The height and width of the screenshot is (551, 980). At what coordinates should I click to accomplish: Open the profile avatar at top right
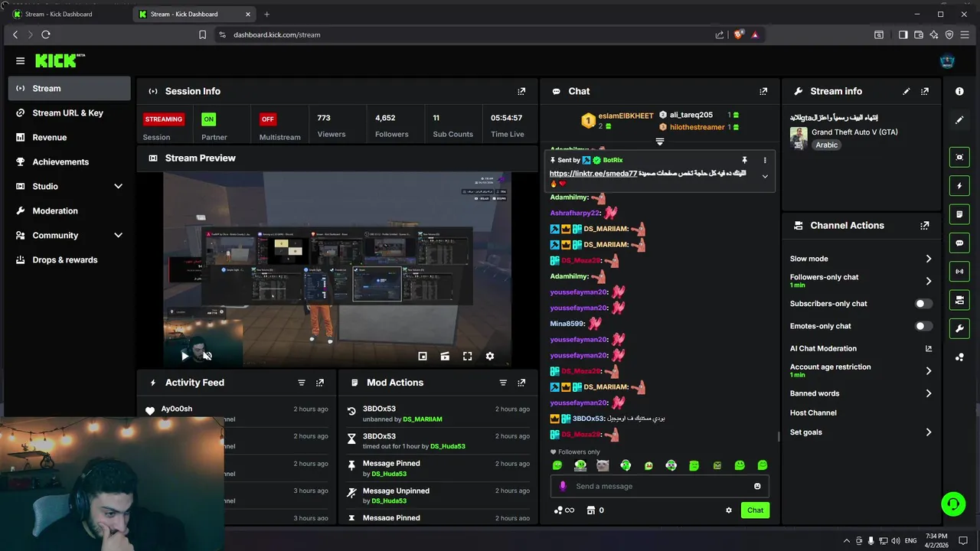pos(947,61)
